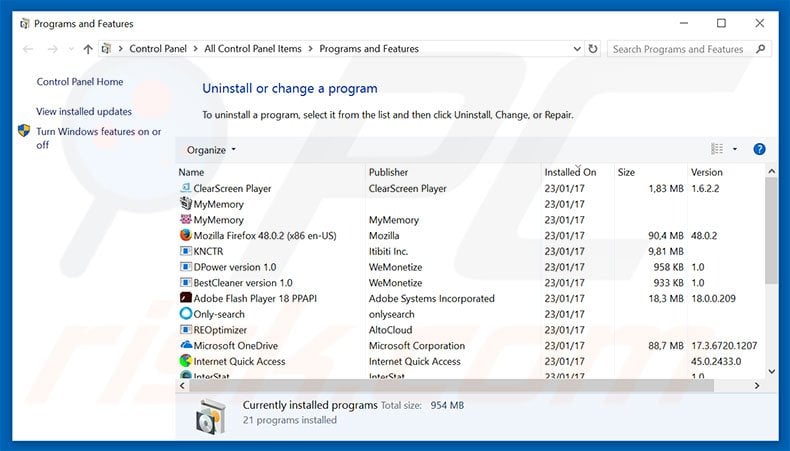The image size is (790, 451).
Task: Click the 88,7 MB size cell
Action: click(666, 346)
